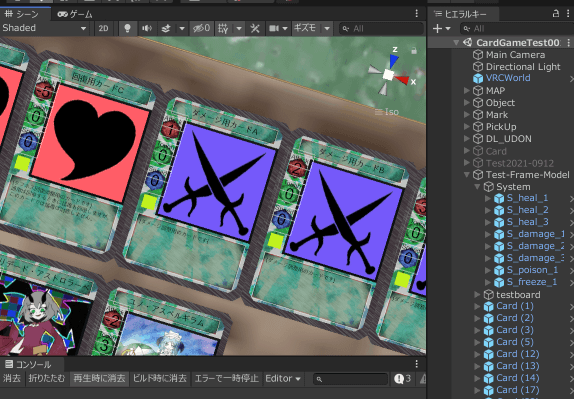This screenshot has height=399, width=574.
Task: Open grid settings dropdown arrow
Action: (x=239, y=28)
